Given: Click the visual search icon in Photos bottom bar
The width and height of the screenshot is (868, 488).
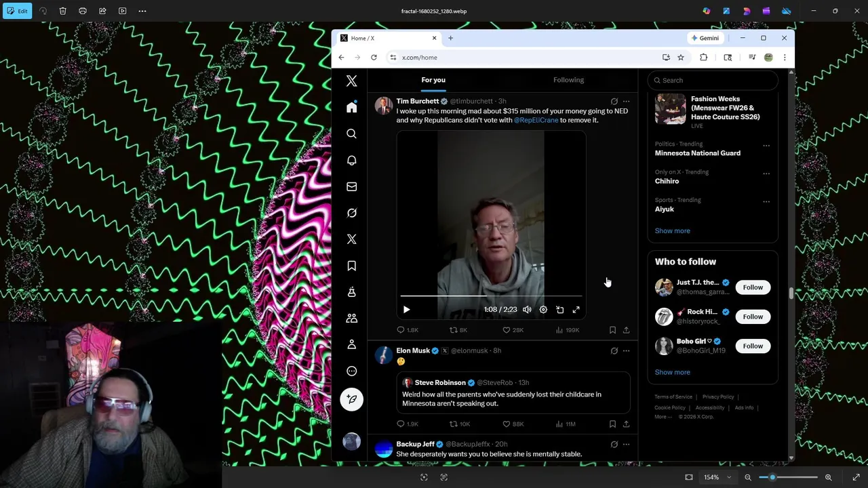Looking at the screenshot, I should pos(424,477).
